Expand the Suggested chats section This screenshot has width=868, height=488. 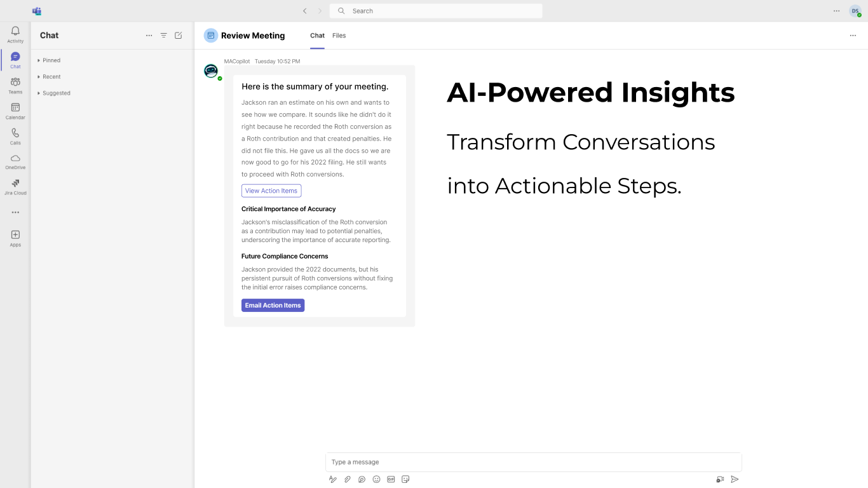point(55,93)
